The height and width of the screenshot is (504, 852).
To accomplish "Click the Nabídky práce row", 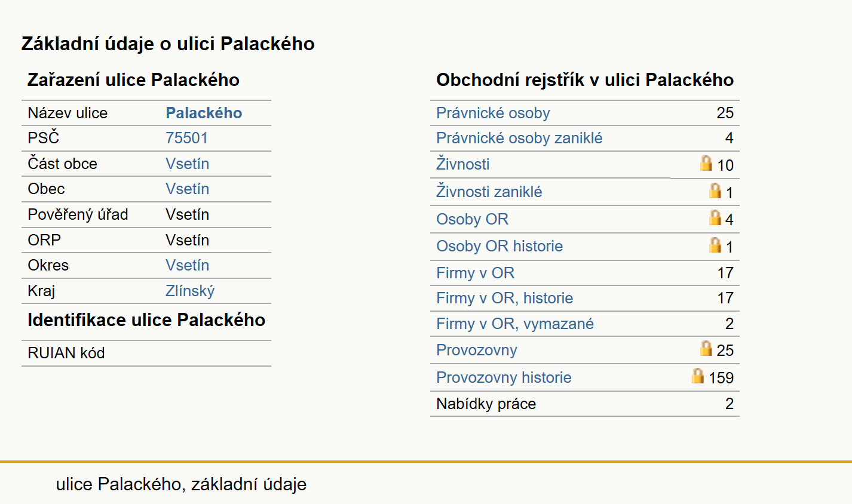I will [585, 404].
